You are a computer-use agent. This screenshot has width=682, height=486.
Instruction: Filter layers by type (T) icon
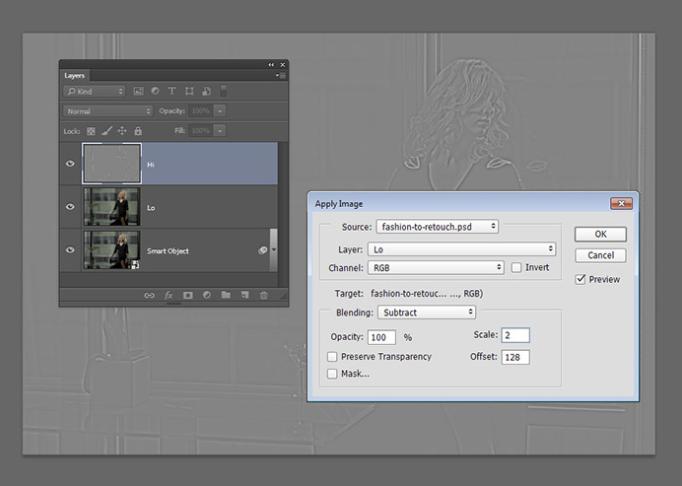[x=172, y=91]
